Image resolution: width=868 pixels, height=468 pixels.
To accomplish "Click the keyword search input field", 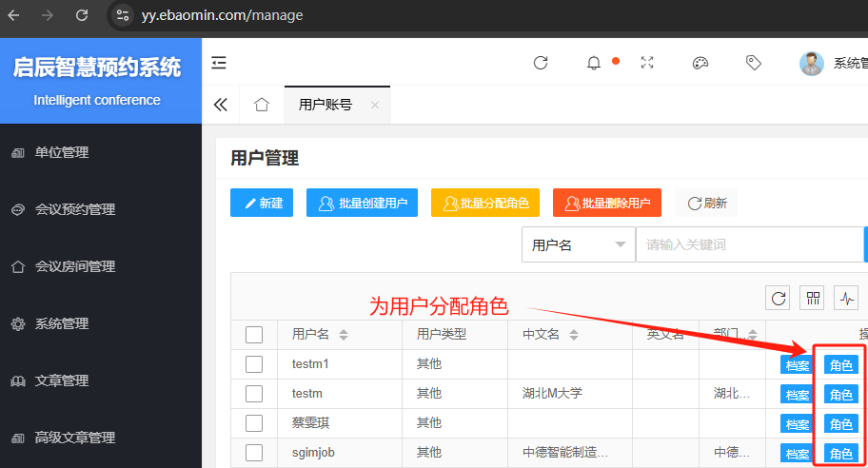I will [747, 244].
